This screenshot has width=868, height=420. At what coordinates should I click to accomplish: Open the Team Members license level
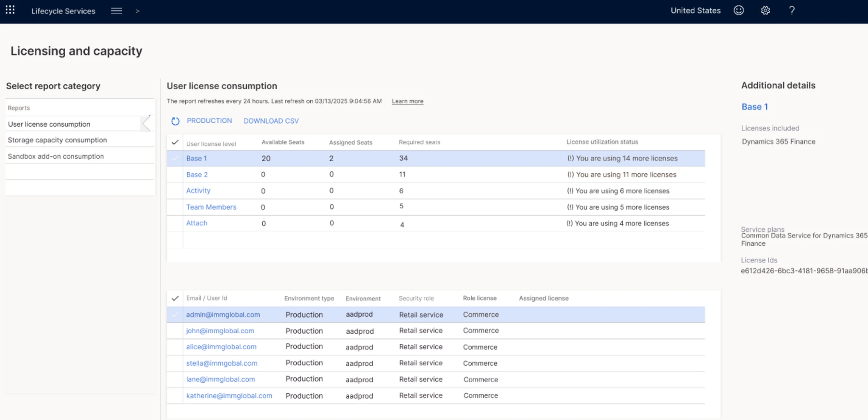211,207
